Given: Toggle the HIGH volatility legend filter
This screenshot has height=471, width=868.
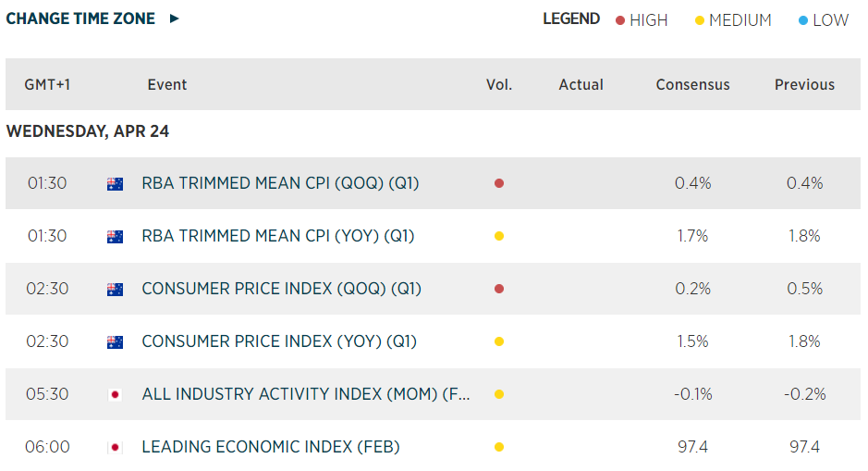Looking at the screenshot, I should tap(642, 20).
